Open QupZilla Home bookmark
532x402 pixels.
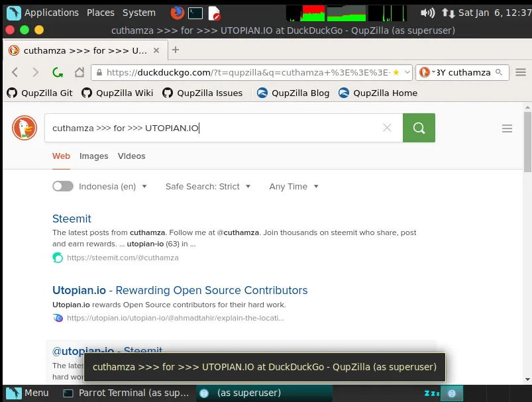[x=378, y=93]
